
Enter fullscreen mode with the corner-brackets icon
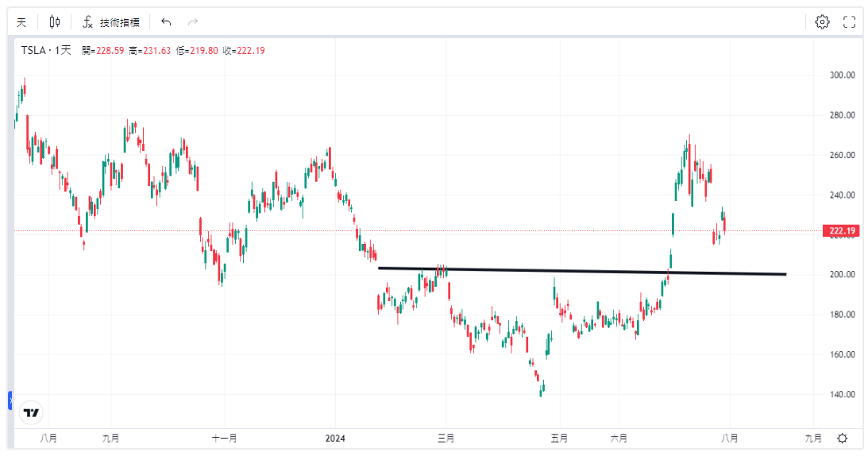click(849, 22)
